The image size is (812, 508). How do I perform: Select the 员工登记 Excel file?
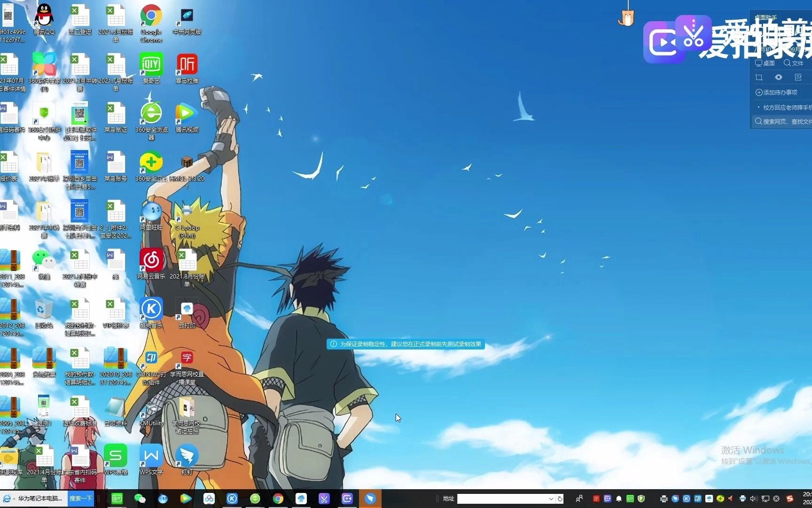point(80,20)
